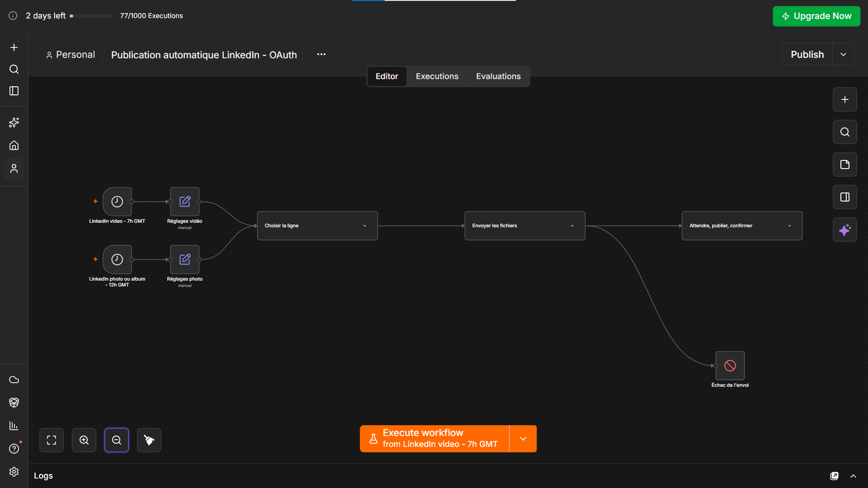Zoom in on the canvas
868x488 pixels.
pyautogui.click(x=84, y=440)
